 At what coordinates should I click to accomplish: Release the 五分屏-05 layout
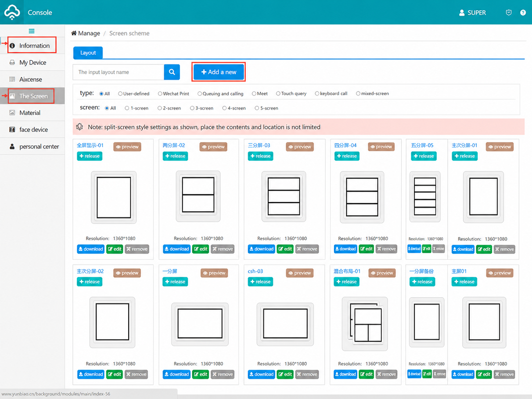tap(424, 156)
